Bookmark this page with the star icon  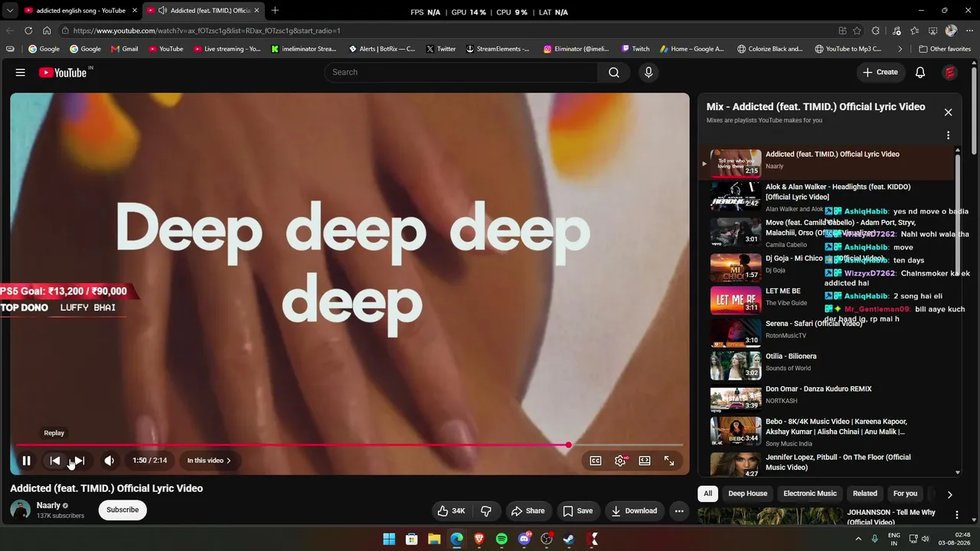tap(857, 31)
